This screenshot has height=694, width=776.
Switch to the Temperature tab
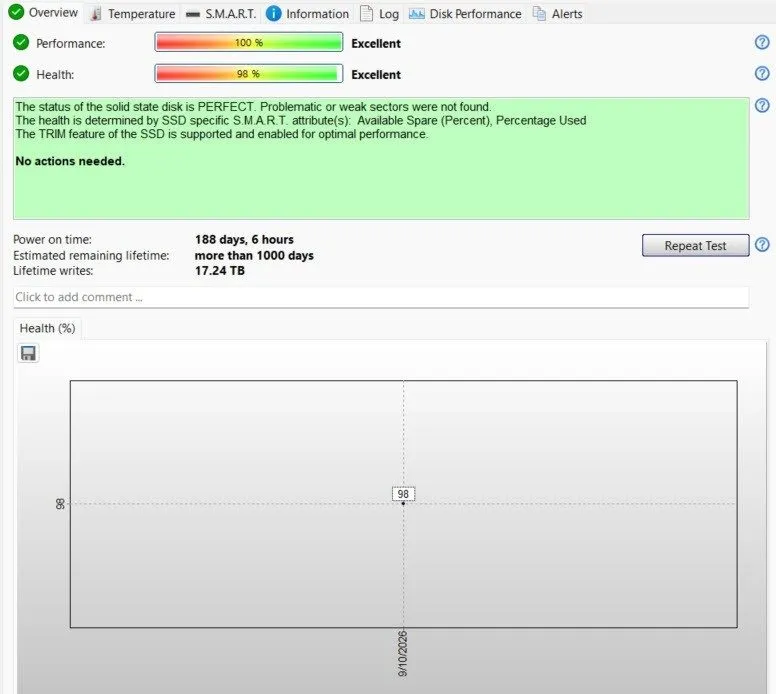click(x=133, y=14)
